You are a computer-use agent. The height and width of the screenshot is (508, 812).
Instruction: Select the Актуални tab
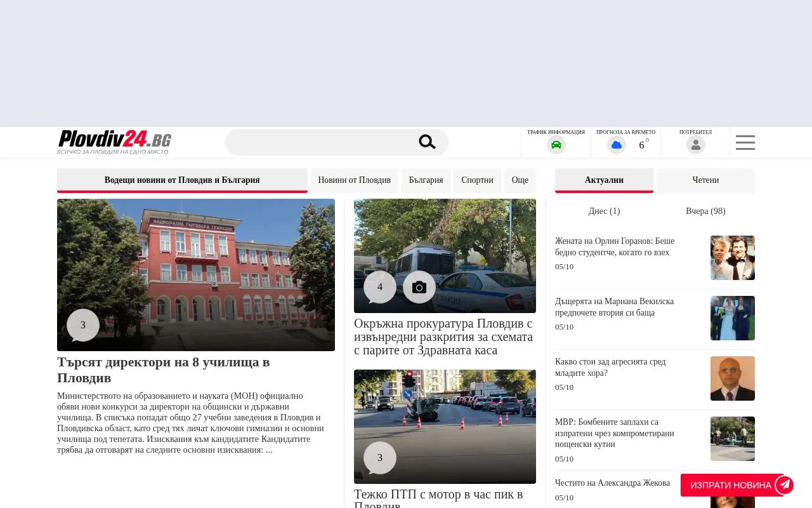(x=604, y=180)
